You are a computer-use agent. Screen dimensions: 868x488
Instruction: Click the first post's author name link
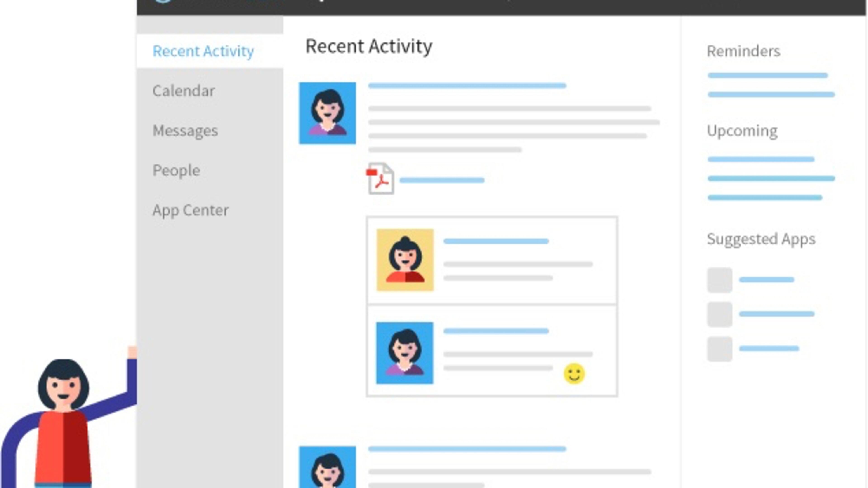(467, 86)
